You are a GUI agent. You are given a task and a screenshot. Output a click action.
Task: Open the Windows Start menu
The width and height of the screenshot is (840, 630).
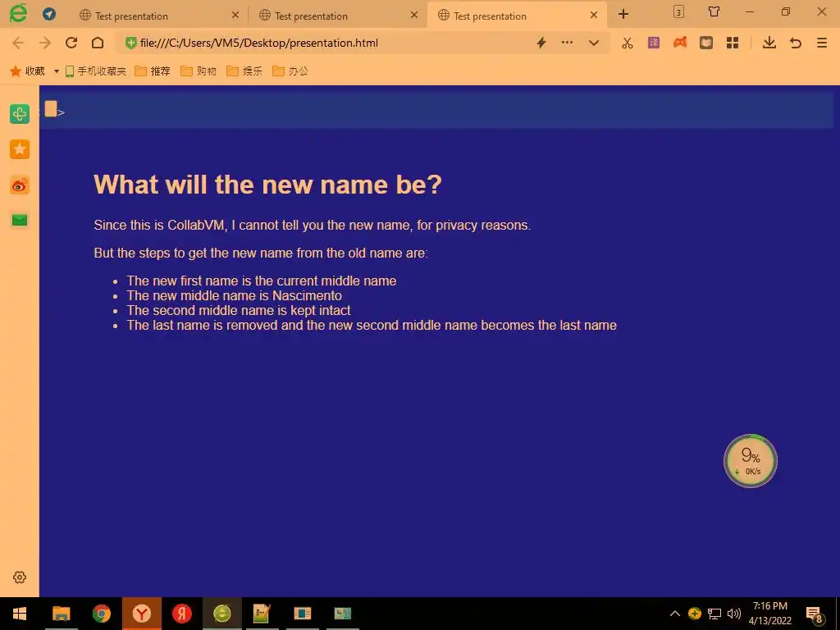pyautogui.click(x=20, y=614)
